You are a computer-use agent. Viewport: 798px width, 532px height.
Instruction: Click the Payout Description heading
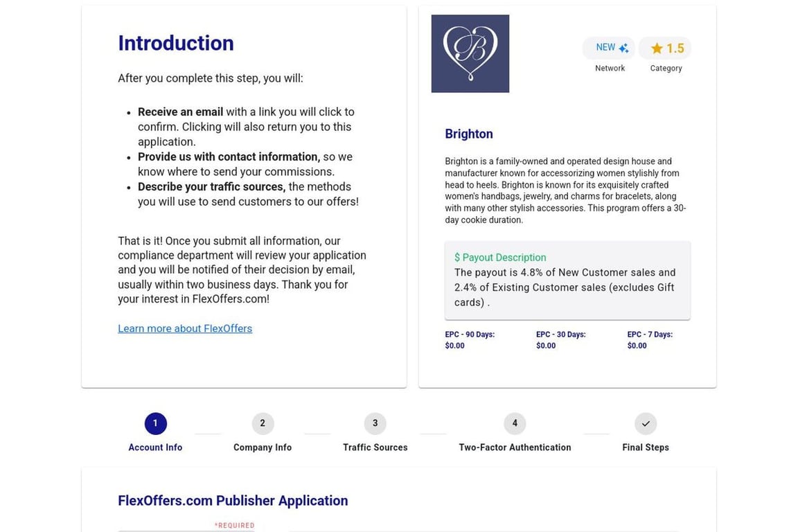(x=500, y=258)
